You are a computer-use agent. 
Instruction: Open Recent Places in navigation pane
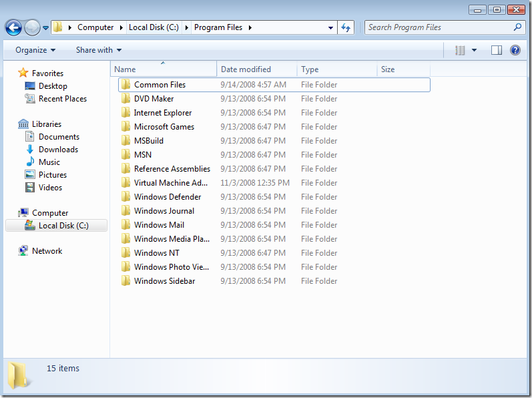63,99
